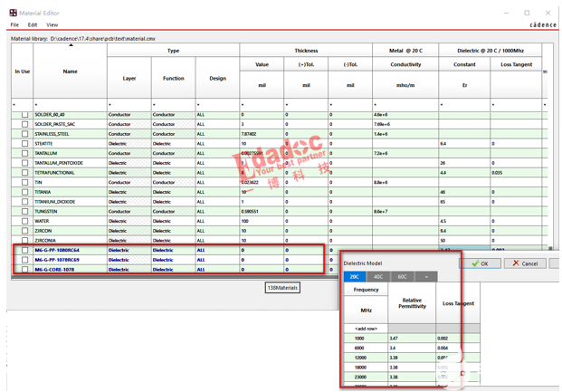
Task: Click the Material Editor app icon in title bar
Action: point(14,13)
